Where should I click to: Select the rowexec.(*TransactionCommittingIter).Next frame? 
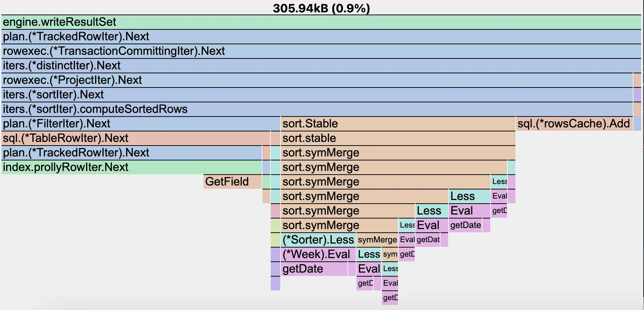coord(321,51)
